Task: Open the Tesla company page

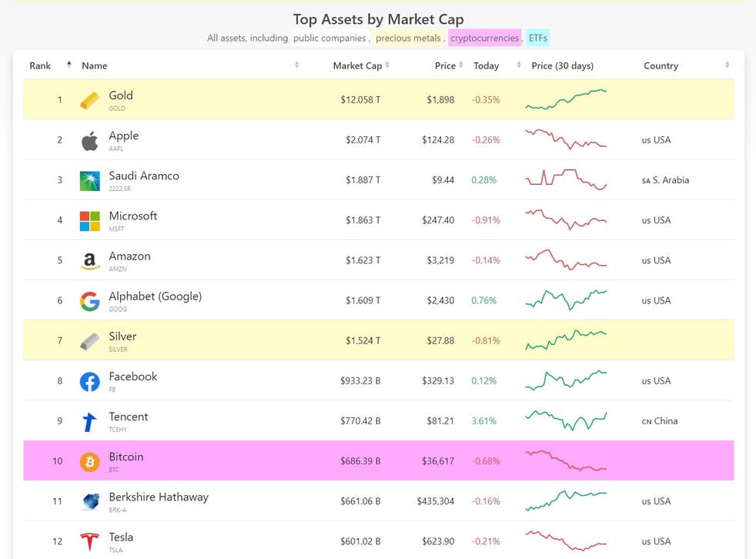Action: pos(121,537)
